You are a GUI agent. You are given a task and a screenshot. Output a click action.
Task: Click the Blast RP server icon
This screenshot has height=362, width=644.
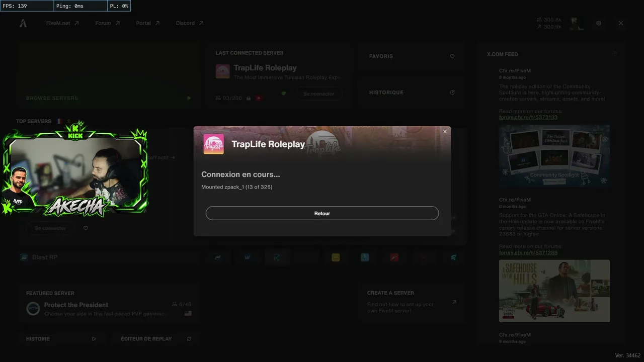point(24,257)
